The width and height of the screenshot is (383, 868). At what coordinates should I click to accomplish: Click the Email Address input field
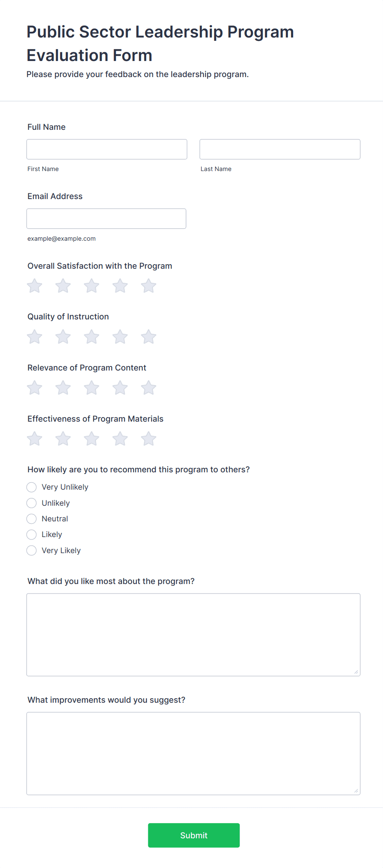pos(106,218)
